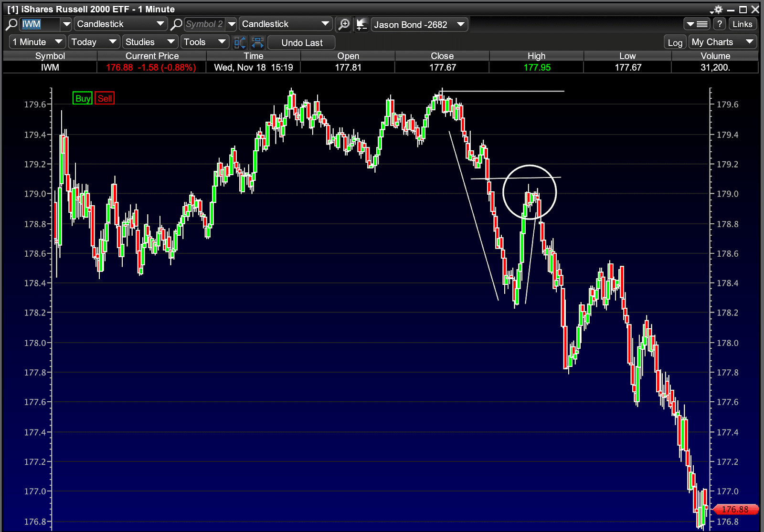The height and width of the screenshot is (532, 764).
Task: Expand the Symbol 2 dropdown arrow
Action: pos(231,24)
